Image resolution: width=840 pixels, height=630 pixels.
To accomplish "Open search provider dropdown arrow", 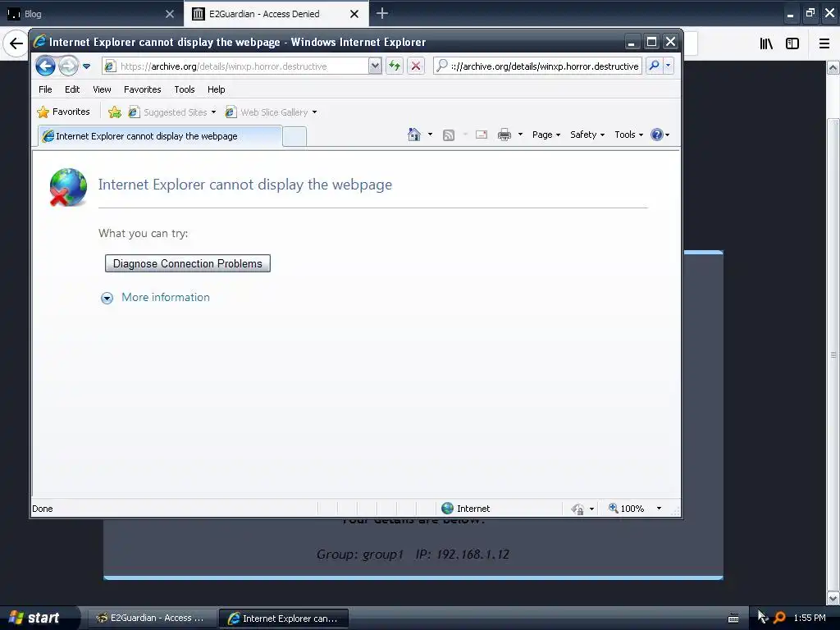I will pyautogui.click(x=668, y=66).
